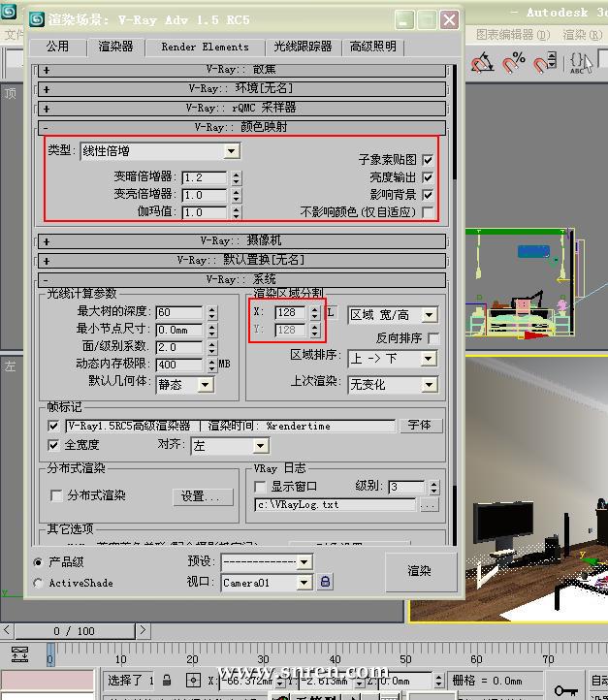Switch to the 光线跟踪器 tab
608x700 pixels.
tap(303, 47)
